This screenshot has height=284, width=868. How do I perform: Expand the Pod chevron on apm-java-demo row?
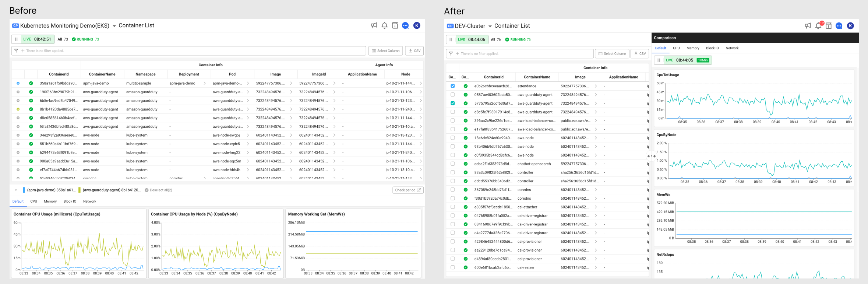248,83
